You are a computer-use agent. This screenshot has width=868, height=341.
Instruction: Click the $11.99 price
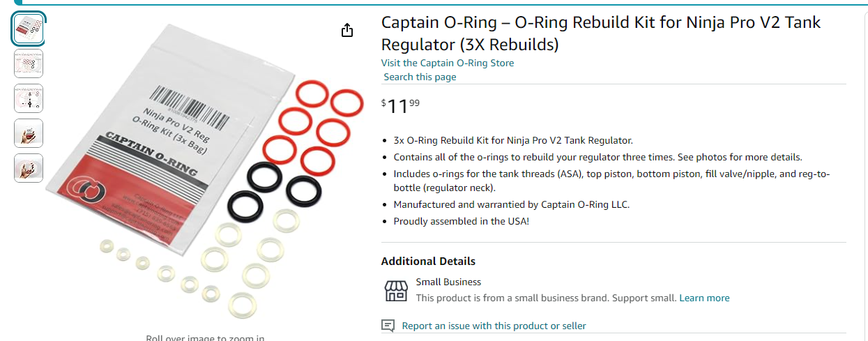(x=401, y=105)
